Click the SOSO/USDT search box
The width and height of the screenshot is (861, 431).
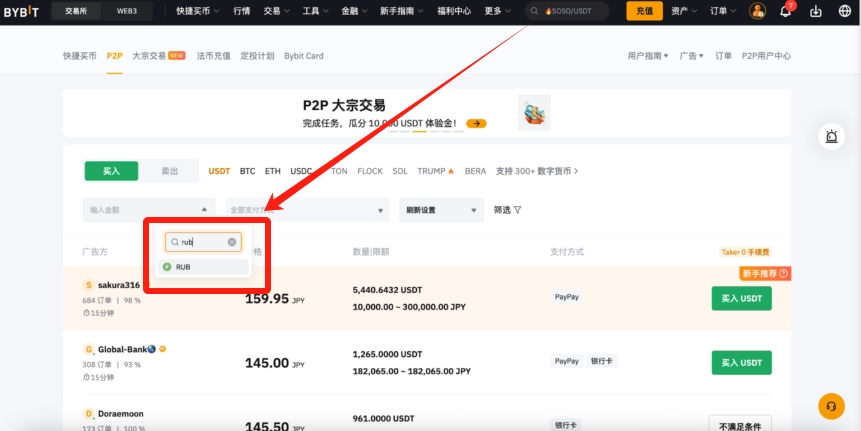(567, 11)
